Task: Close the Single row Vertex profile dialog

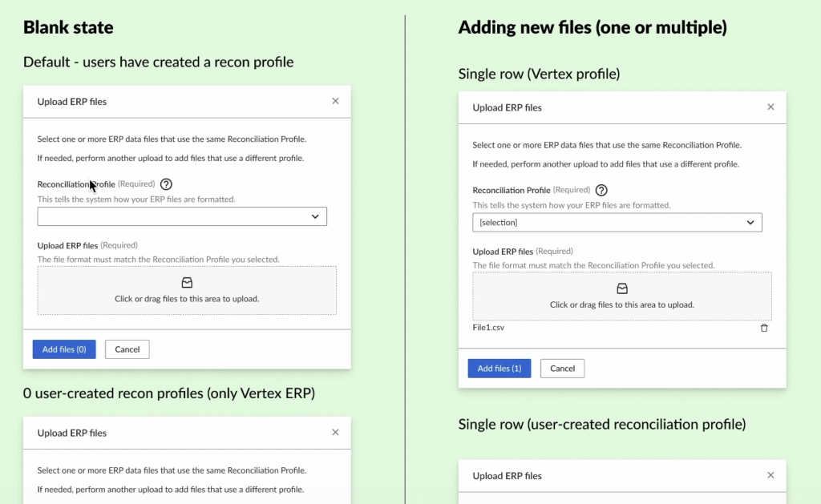Action: (x=770, y=107)
